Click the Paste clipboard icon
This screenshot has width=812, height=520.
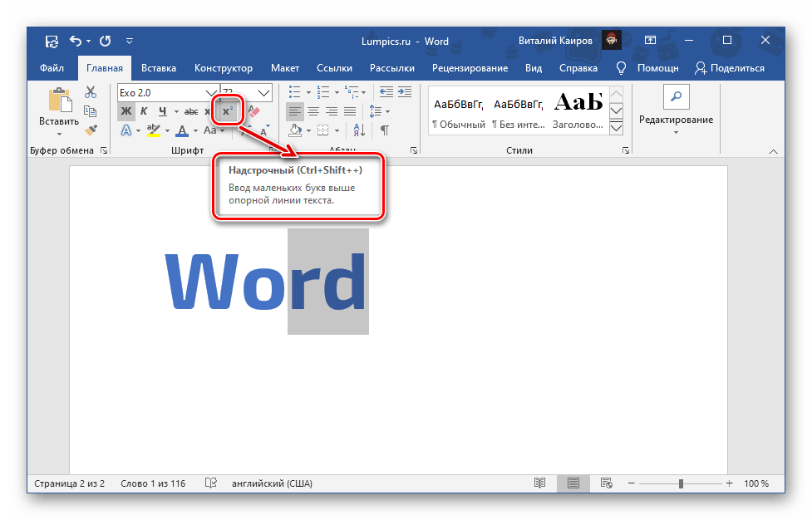(60, 100)
